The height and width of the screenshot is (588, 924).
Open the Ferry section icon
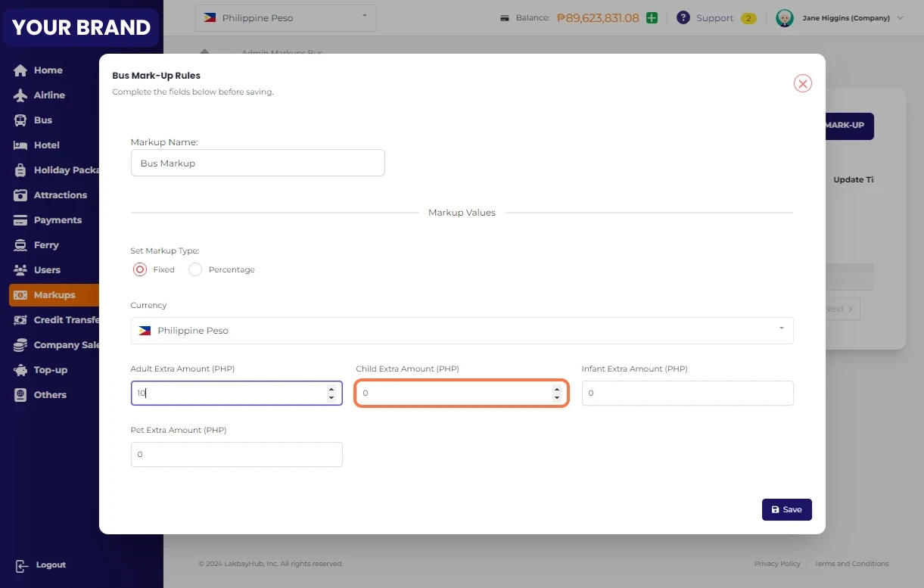tap(20, 245)
